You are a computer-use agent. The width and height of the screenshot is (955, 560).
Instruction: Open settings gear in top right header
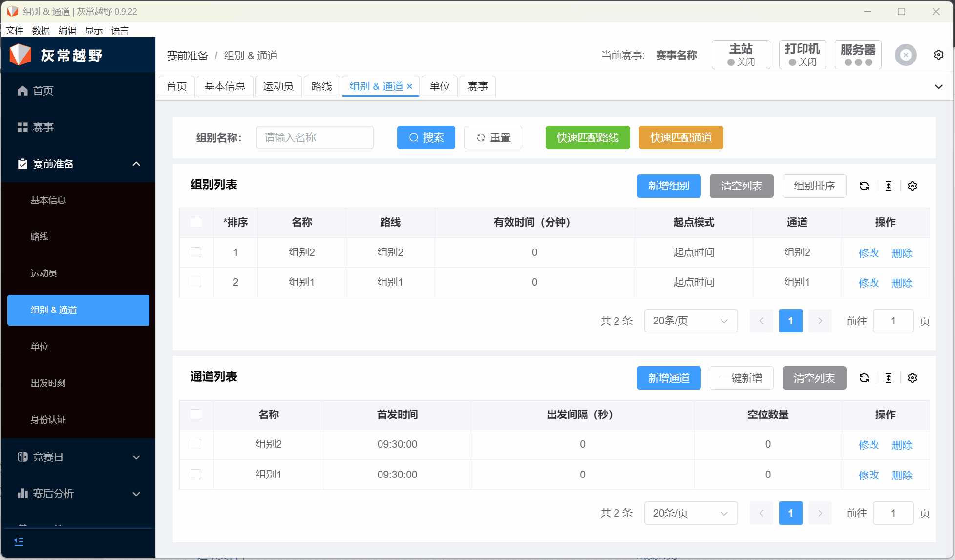pyautogui.click(x=938, y=55)
